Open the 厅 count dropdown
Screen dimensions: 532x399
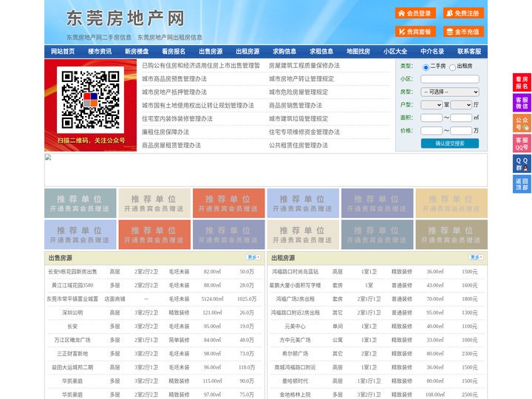click(x=461, y=105)
